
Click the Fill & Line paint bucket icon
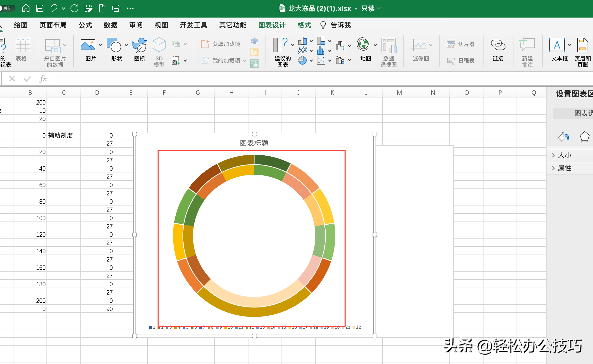(x=563, y=137)
